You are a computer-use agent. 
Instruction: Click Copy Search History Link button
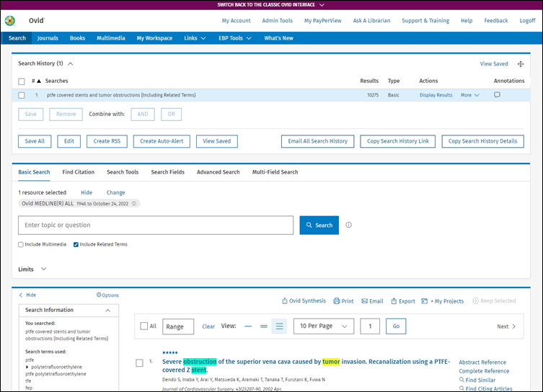[397, 141]
